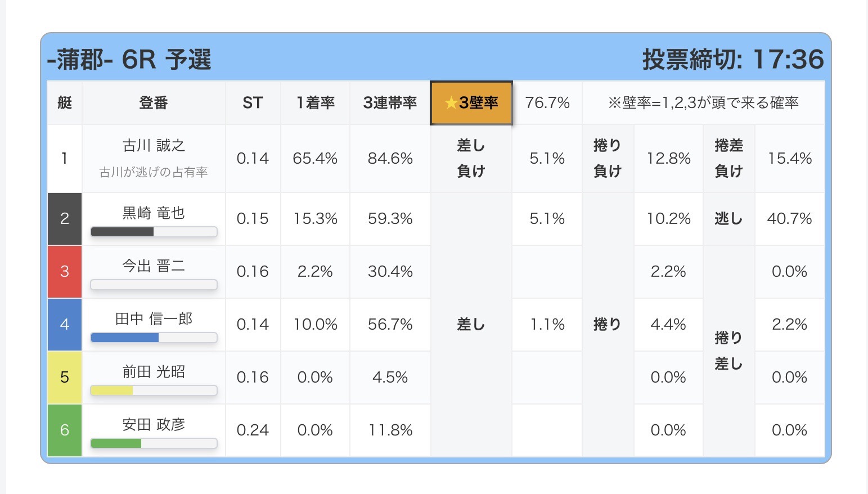Viewport: 868px width, 494px height.
Task: Click racer name 黒崎 竜也
Action: (154, 213)
